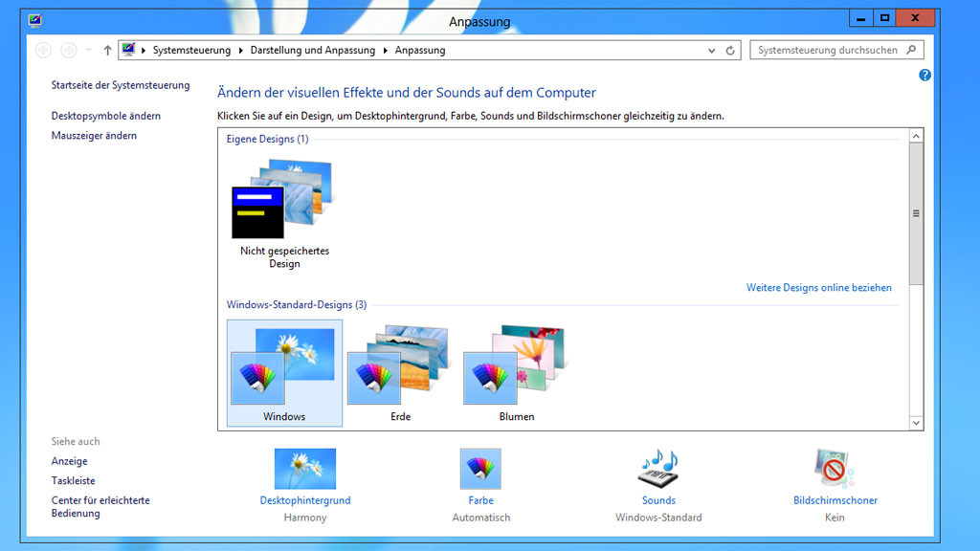Click the Farbe text link
Image resolution: width=980 pixels, height=551 pixels.
tap(480, 500)
